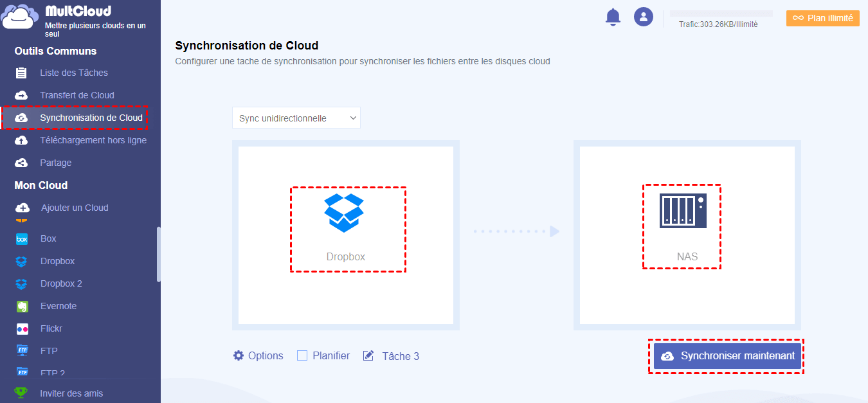This screenshot has height=403, width=868.
Task: Click Synchroniser maintenant button
Action: point(727,355)
